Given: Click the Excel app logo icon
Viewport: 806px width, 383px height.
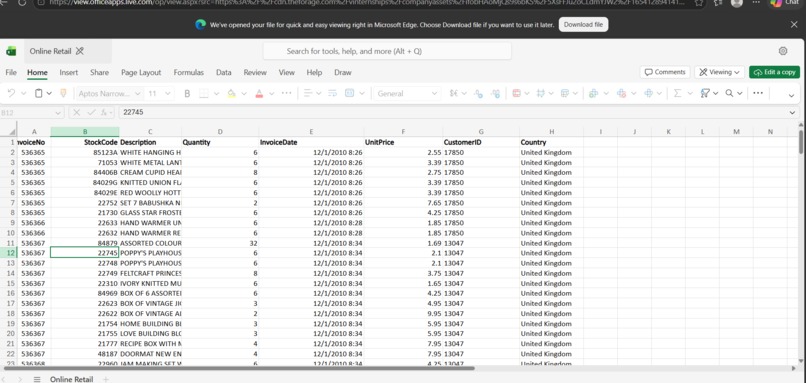Looking at the screenshot, I should click(11, 51).
